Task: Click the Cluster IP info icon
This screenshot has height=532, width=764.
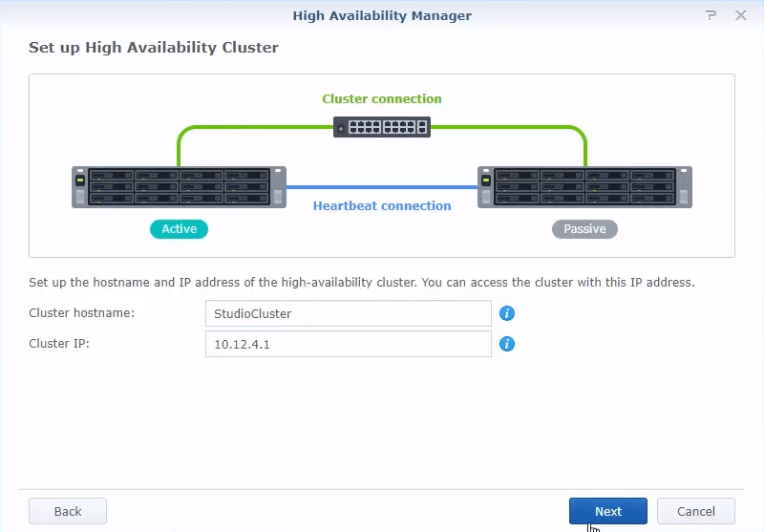Action: pos(507,344)
